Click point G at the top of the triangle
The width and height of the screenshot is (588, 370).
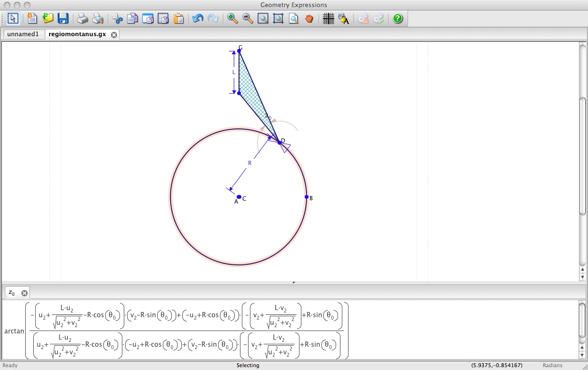point(239,51)
